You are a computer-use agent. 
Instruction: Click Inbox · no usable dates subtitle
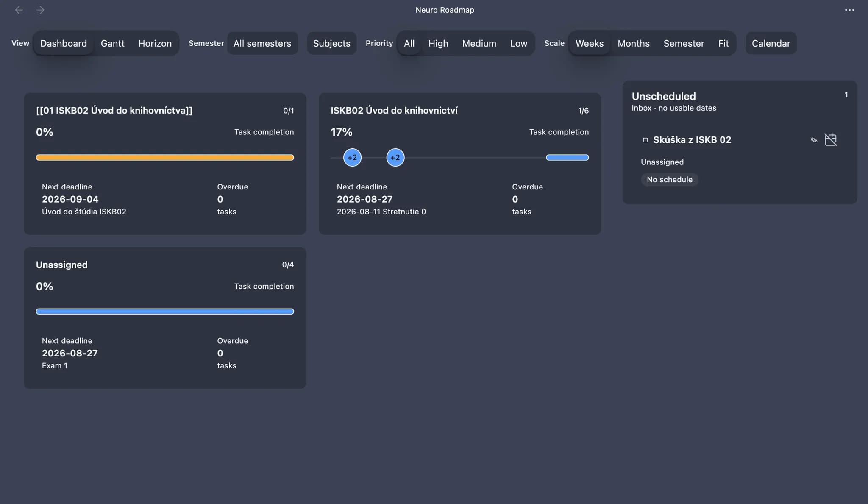(x=674, y=108)
